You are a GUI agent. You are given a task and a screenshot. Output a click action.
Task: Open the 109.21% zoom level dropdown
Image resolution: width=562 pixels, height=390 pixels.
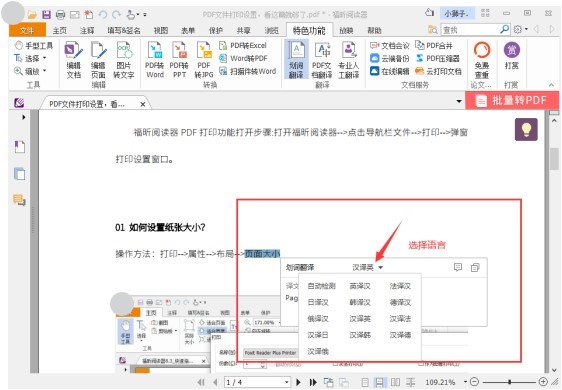click(465, 382)
